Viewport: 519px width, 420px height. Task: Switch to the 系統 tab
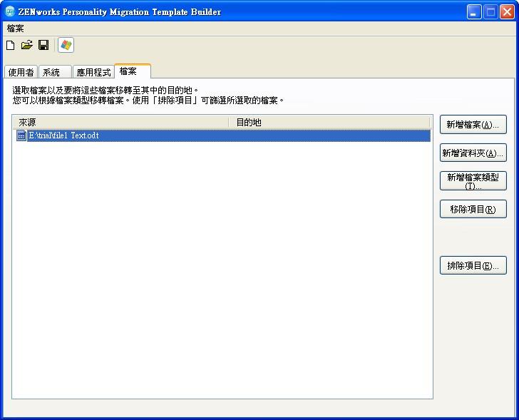[55, 72]
